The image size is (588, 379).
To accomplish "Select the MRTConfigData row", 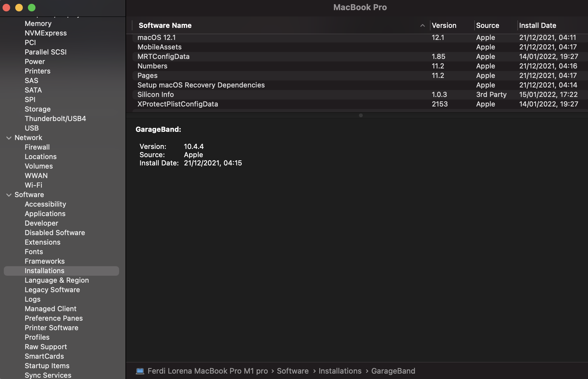I will (x=360, y=57).
